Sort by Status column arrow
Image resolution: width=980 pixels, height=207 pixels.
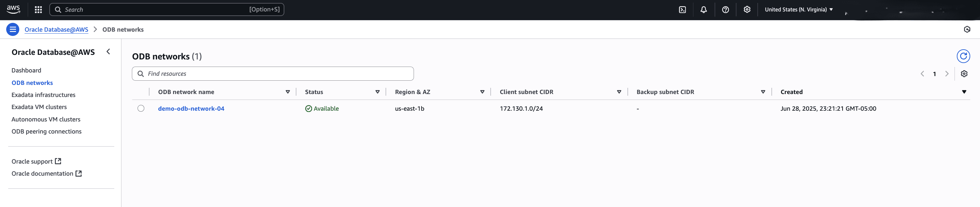click(377, 92)
